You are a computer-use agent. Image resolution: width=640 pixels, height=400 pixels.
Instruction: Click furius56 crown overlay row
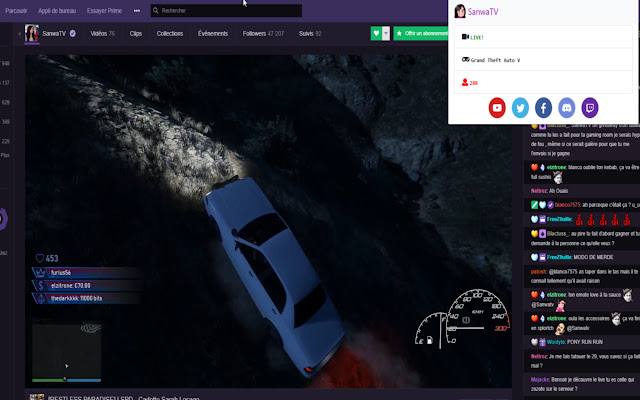[x=86, y=272]
